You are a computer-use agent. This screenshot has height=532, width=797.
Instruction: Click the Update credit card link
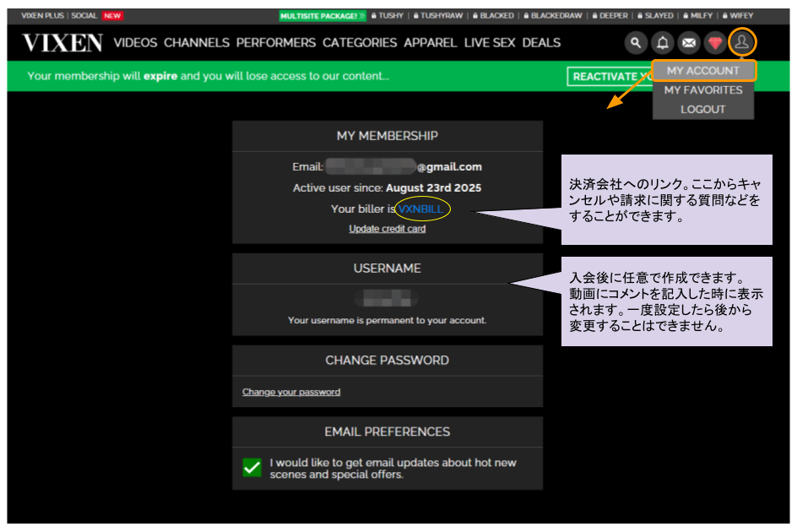pos(387,228)
